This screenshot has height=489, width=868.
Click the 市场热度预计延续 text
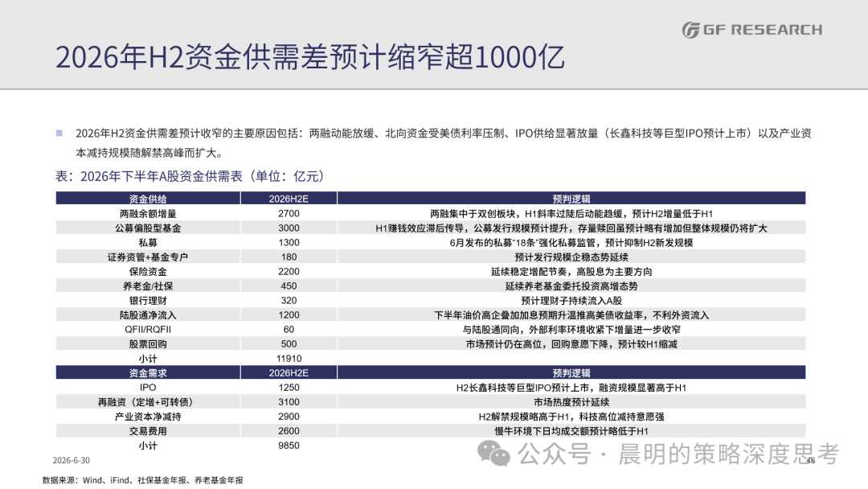pos(571,401)
